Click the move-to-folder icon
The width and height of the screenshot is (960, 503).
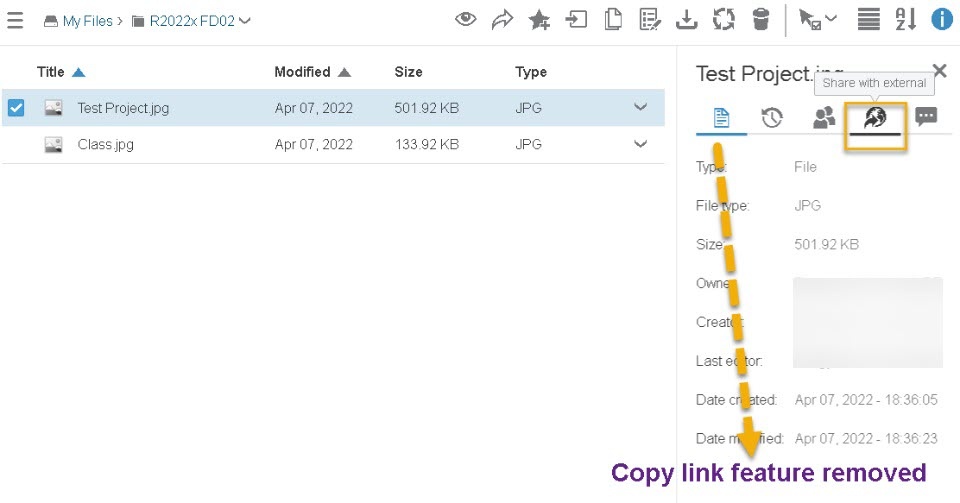pyautogui.click(x=576, y=19)
